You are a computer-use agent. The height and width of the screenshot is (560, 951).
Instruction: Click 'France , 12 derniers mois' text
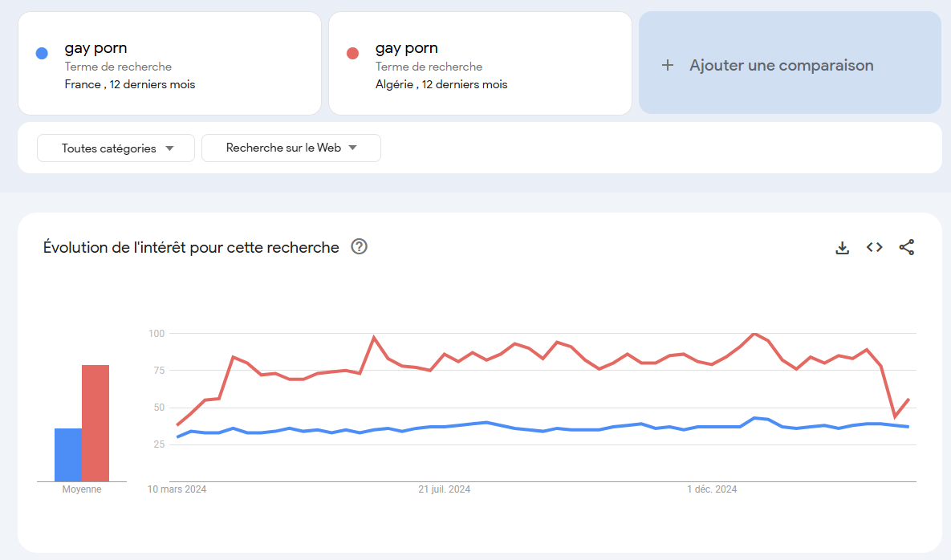[x=130, y=84]
